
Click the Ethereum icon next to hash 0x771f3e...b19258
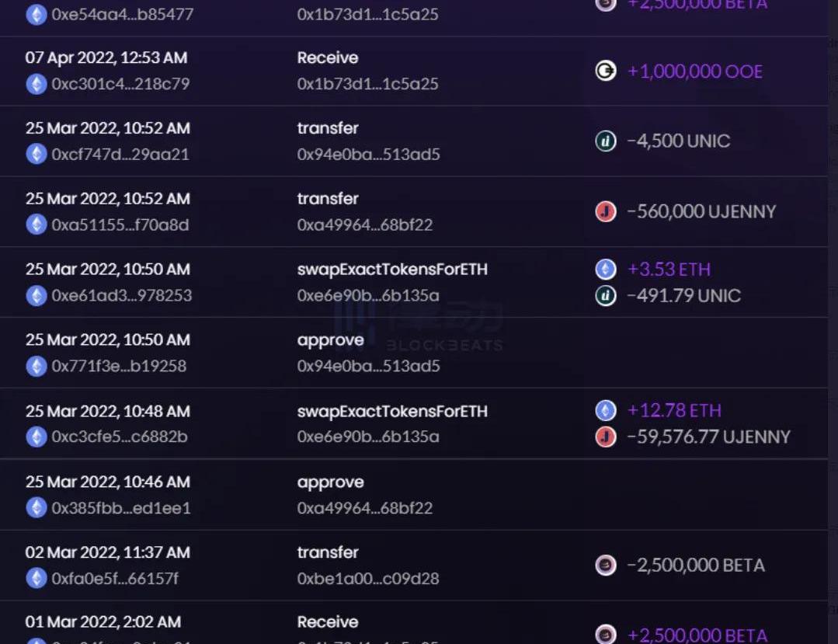point(37,366)
